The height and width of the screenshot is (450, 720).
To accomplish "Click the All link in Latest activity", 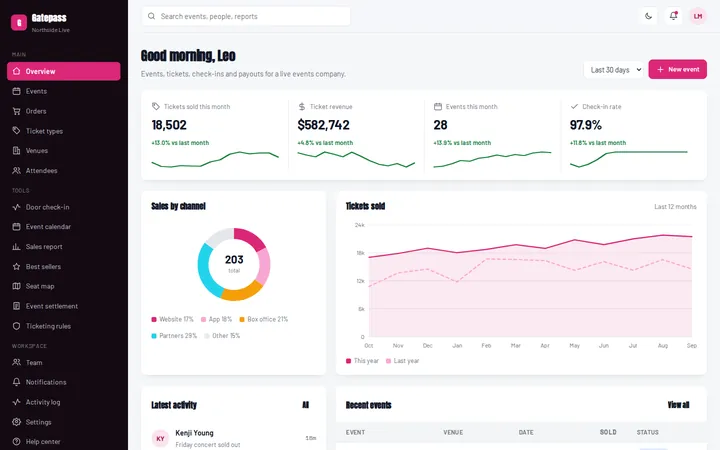I will [305, 405].
